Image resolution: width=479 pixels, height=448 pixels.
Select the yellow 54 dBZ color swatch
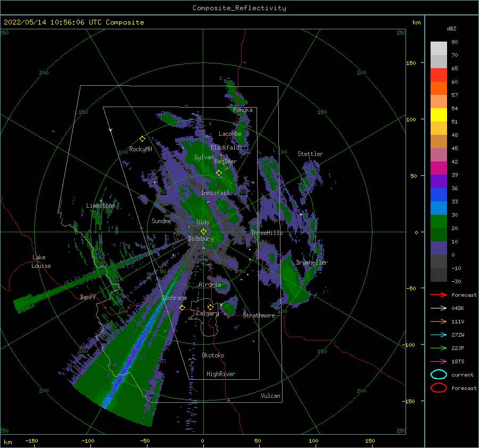[439, 115]
